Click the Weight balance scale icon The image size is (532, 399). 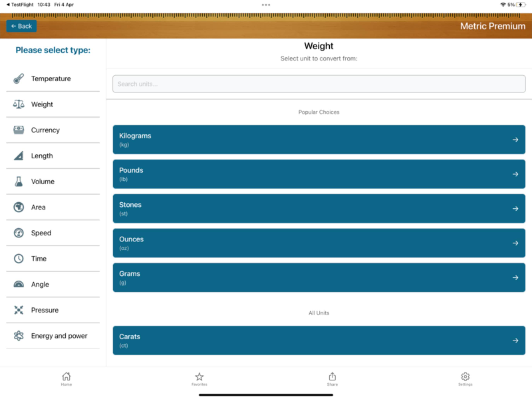19,104
